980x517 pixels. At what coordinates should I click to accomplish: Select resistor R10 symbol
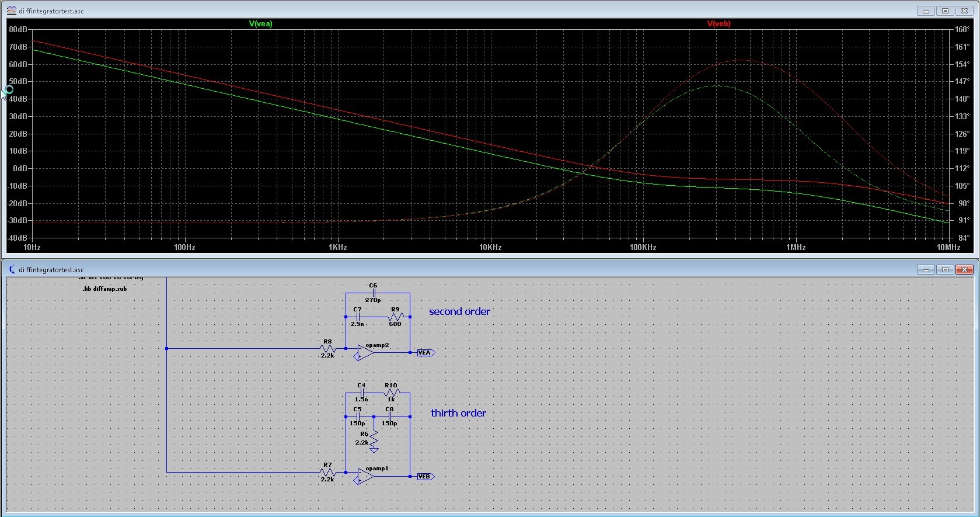(x=391, y=393)
